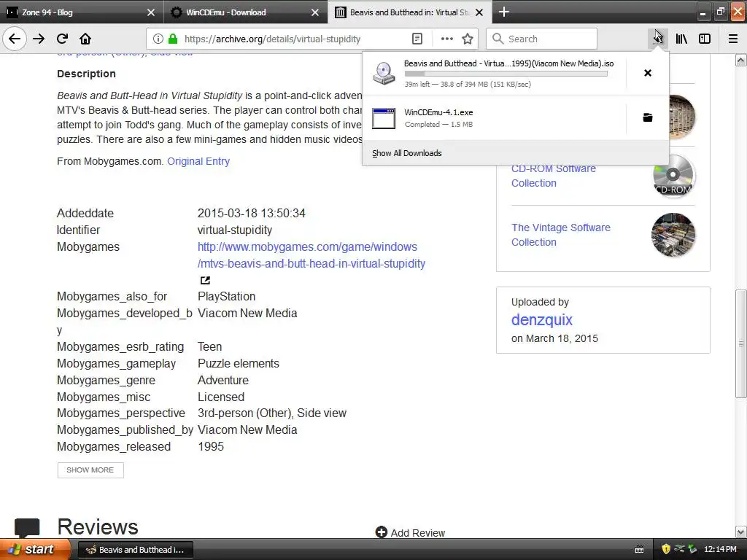
Task: Close the WinCDEmu - Download tab
Action: tap(315, 12)
